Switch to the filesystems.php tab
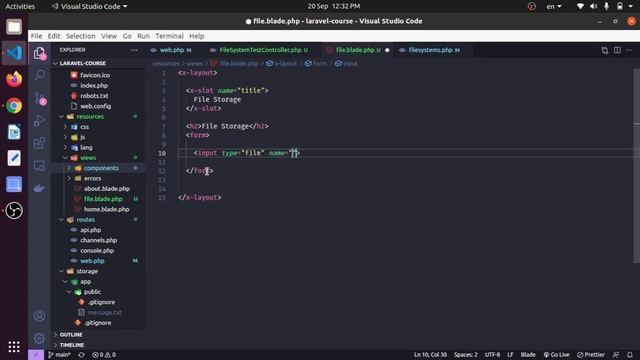This screenshot has height=360, width=640. click(430, 50)
